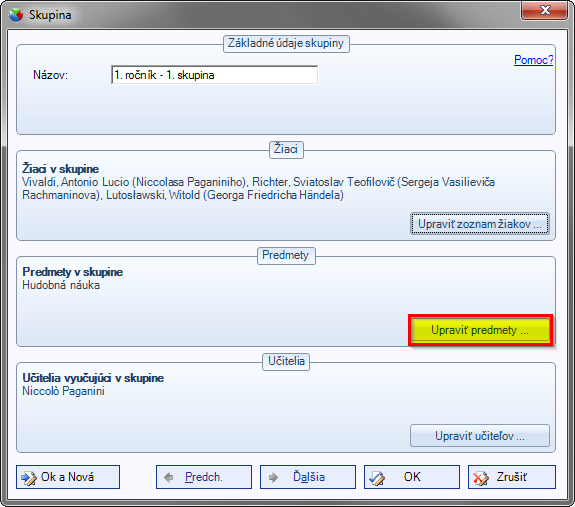Click the red X icon beside Zrušiť
Viewport: 575px width, 507px height.
[480, 478]
